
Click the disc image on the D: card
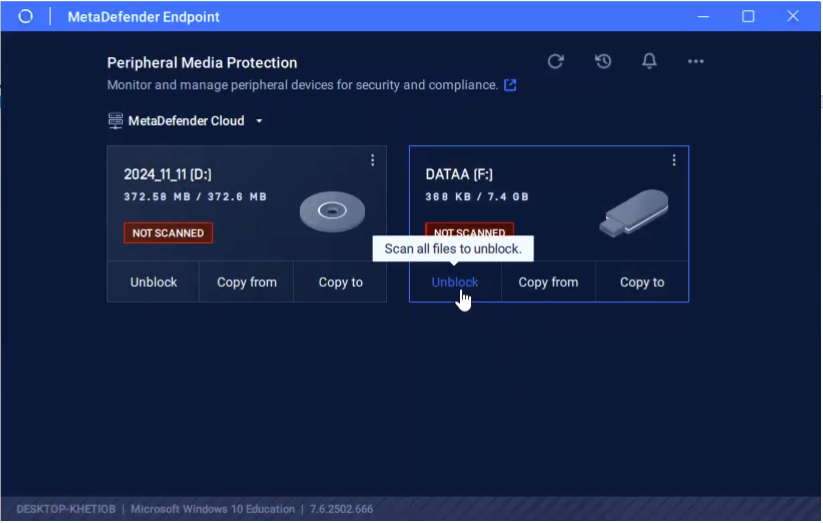332,211
